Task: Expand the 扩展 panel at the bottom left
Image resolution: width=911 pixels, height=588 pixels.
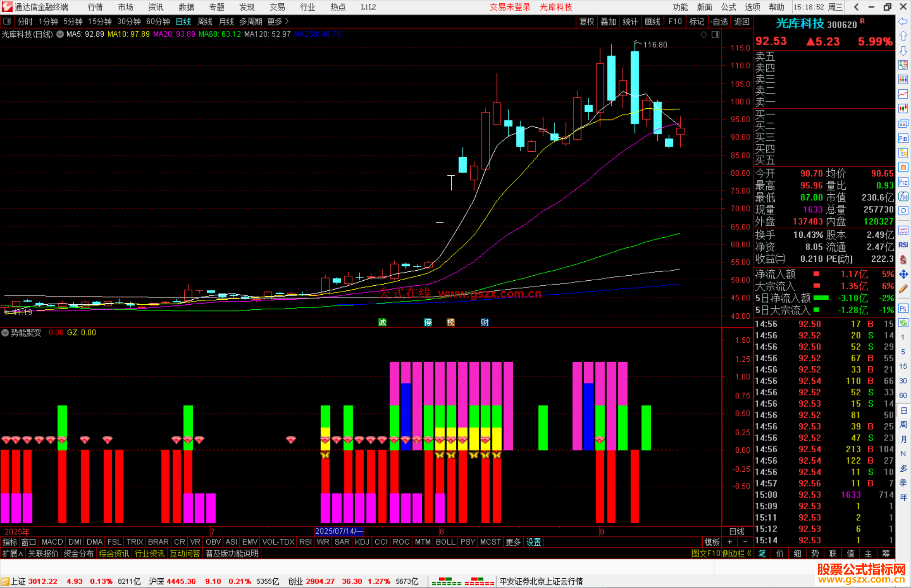Action: tap(12, 553)
